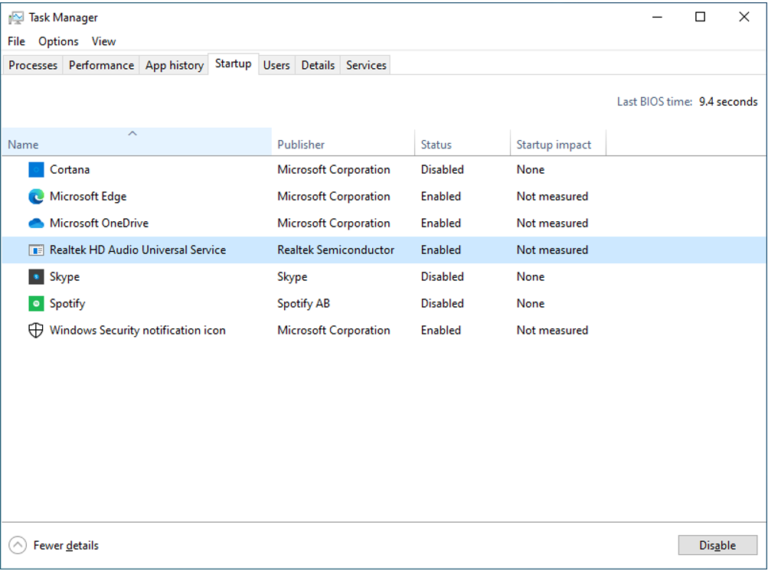Collapse view with Fewer details arrow
This screenshot has width=768, height=571.
coord(18,545)
